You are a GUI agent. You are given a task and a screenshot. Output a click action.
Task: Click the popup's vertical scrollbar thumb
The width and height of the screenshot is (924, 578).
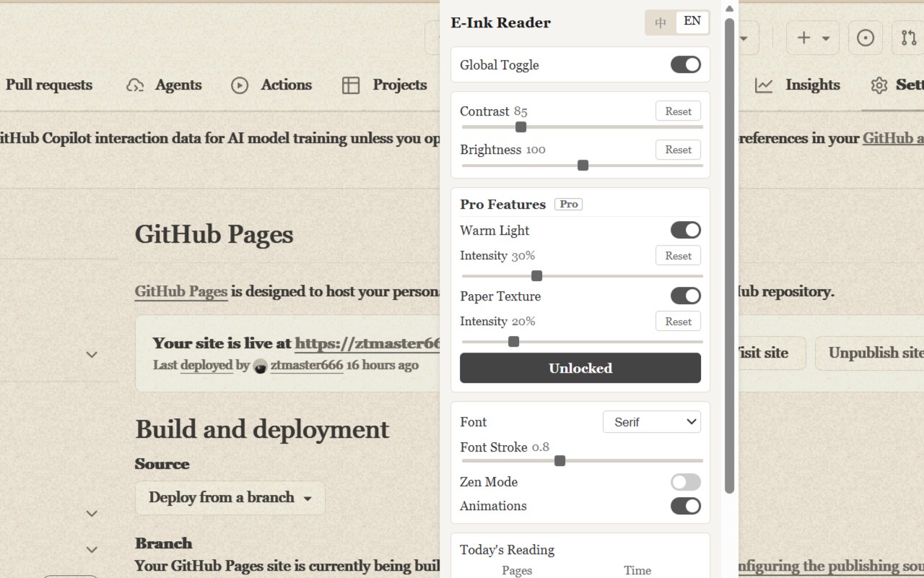tap(729, 255)
